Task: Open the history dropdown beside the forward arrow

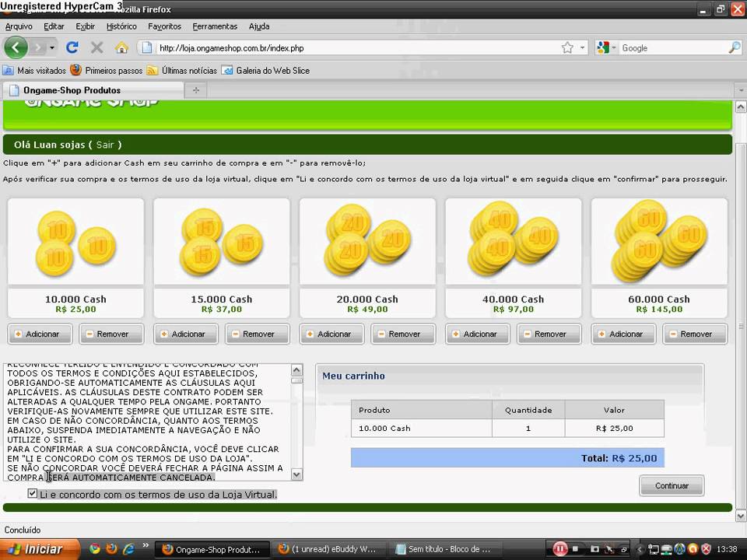Action: (52, 47)
